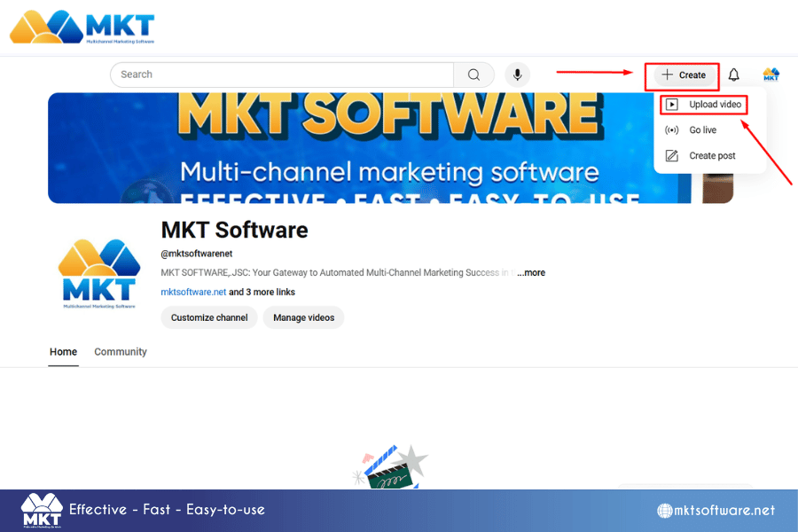Click the Create post pencil icon
This screenshot has width=798, height=532.
click(x=672, y=156)
